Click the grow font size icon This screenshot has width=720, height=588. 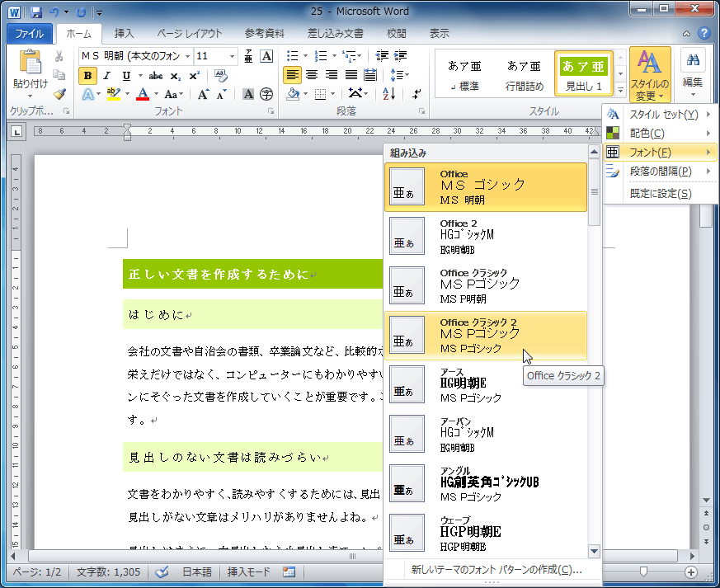(203, 95)
